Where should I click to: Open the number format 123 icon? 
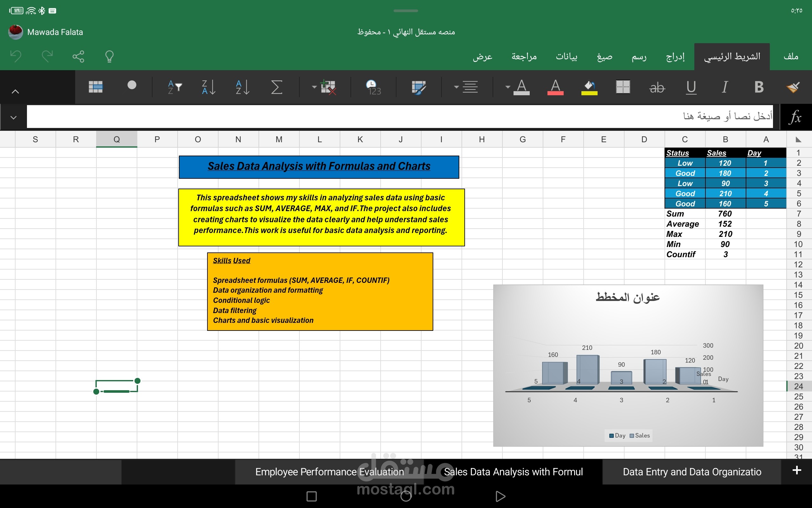[373, 87]
